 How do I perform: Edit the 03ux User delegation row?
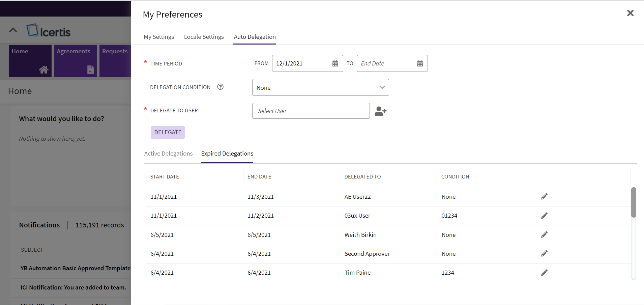point(544,216)
